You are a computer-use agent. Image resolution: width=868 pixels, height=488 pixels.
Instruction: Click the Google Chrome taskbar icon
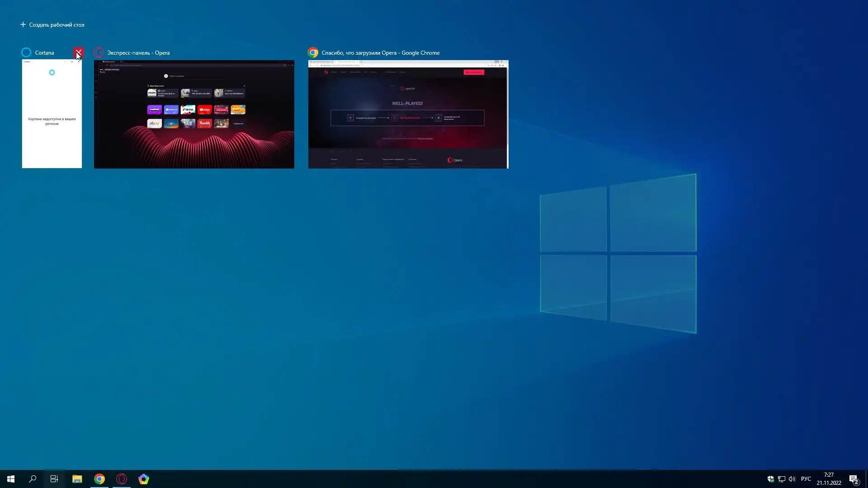coord(99,479)
